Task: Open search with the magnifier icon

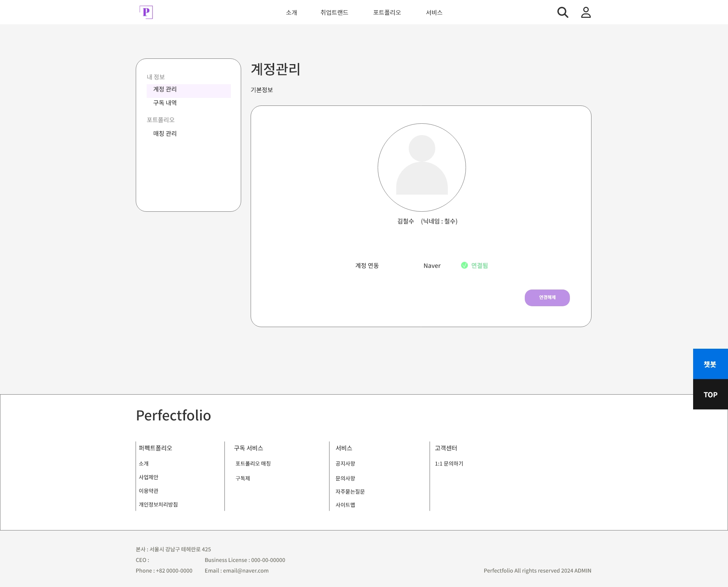Action: (563, 12)
